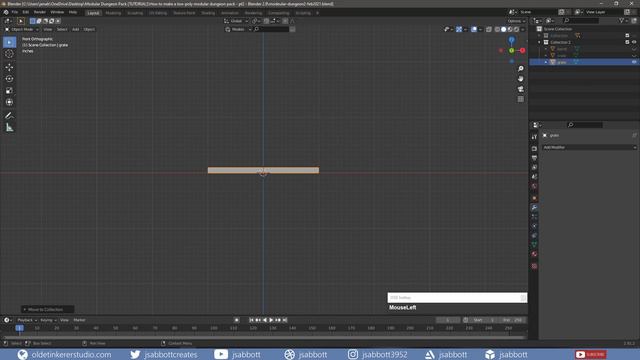Pick the Measure ruler tool
The image size is (640, 360).
[9, 128]
